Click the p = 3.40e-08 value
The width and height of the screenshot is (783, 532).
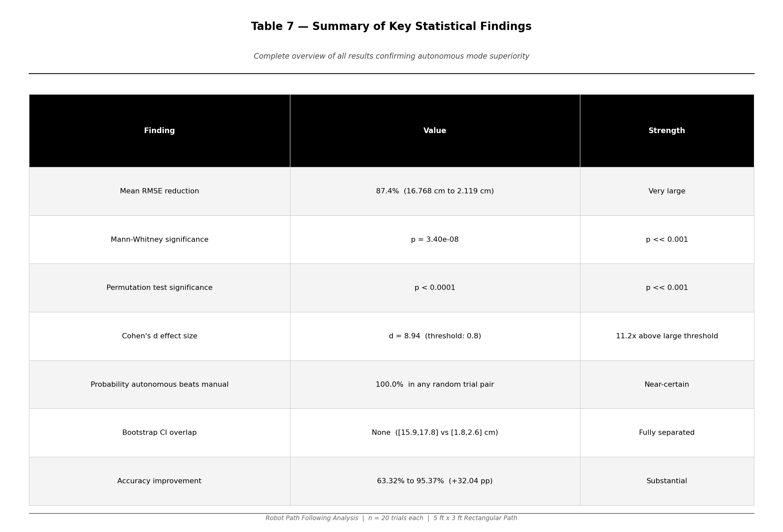coord(435,240)
